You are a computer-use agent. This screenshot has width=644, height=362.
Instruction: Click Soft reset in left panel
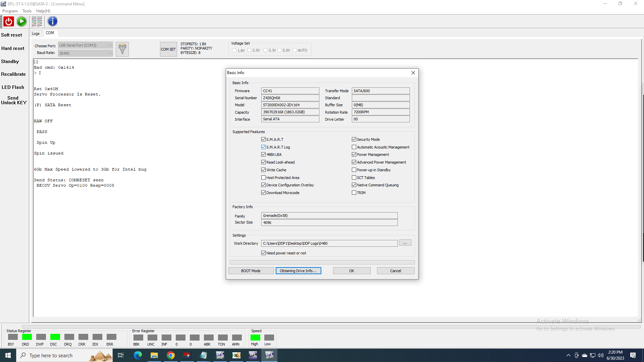click(11, 35)
